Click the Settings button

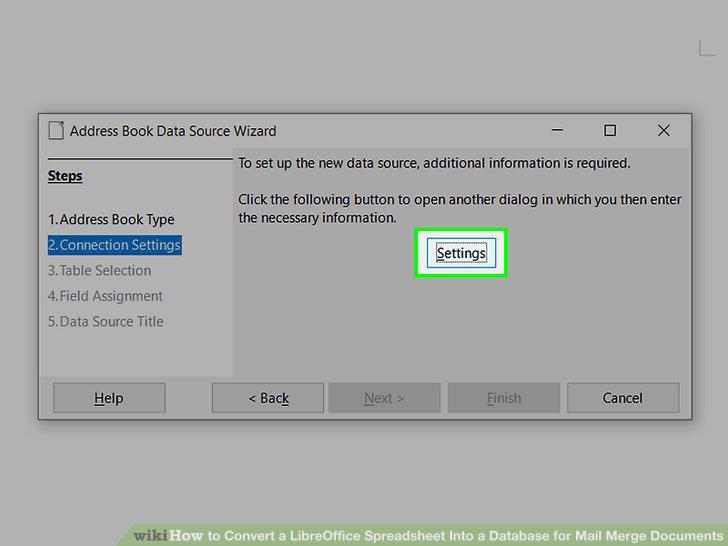(x=461, y=253)
